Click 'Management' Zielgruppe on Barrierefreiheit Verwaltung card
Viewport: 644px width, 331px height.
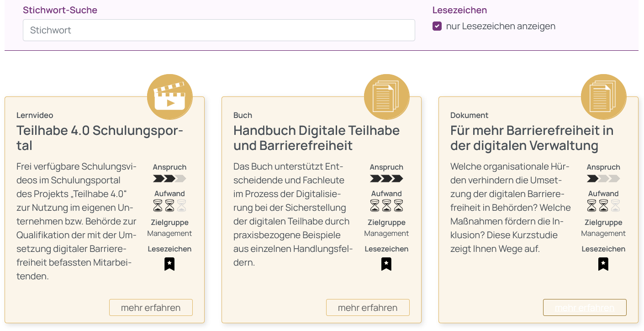click(x=603, y=234)
